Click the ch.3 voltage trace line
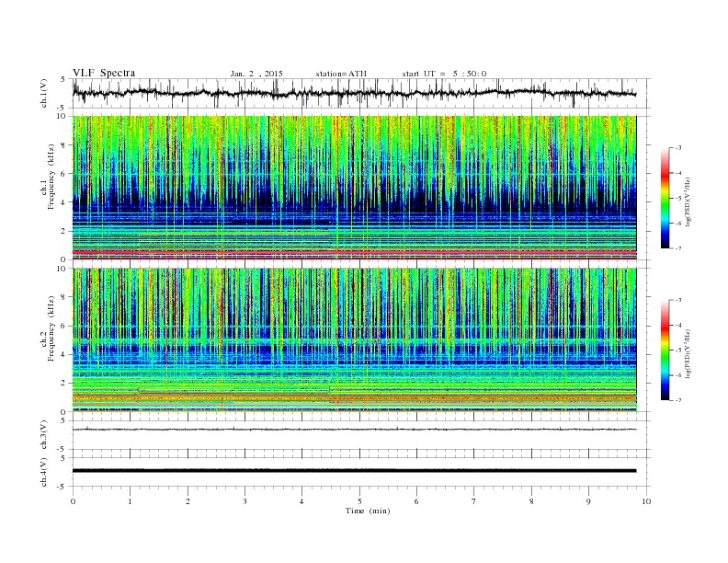The width and height of the screenshot is (728, 563). (354, 430)
